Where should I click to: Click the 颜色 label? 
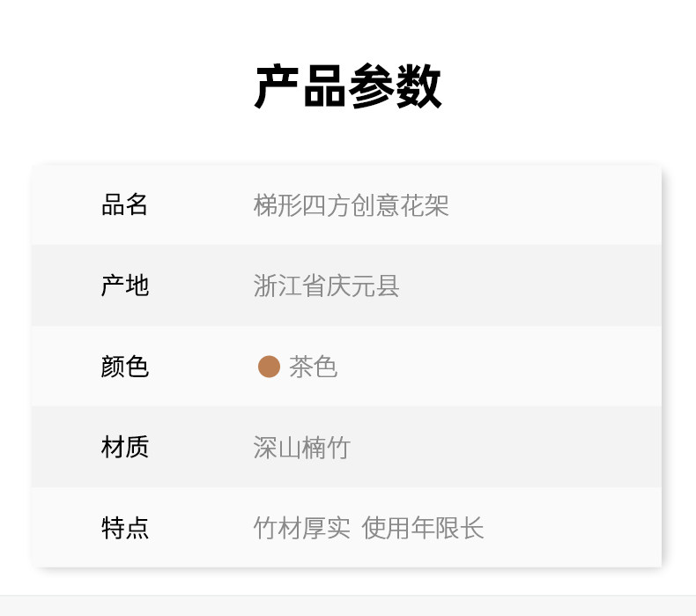[x=125, y=367]
